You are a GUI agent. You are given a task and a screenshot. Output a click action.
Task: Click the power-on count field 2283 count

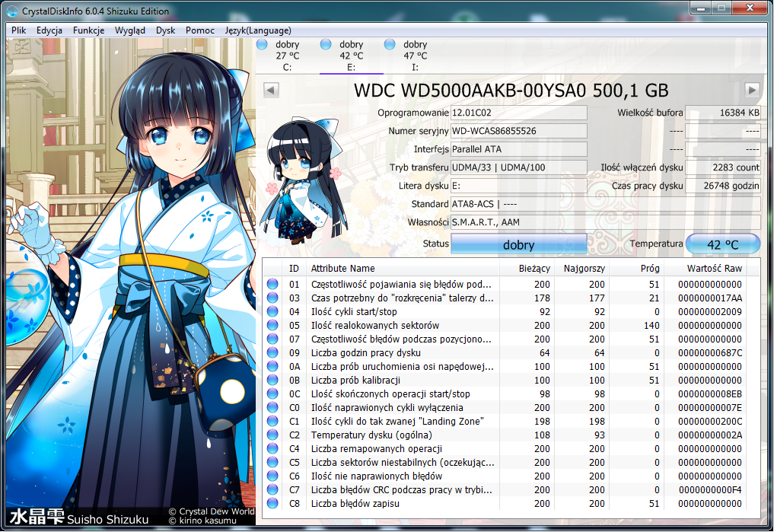click(723, 167)
